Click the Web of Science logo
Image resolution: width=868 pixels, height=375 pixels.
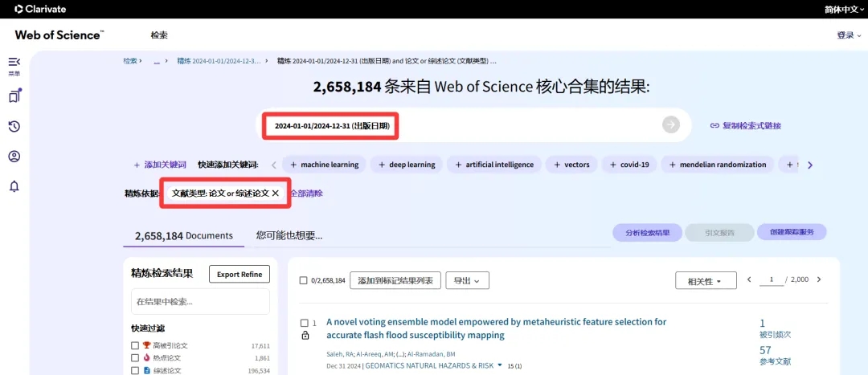pyautogui.click(x=59, y=35)
